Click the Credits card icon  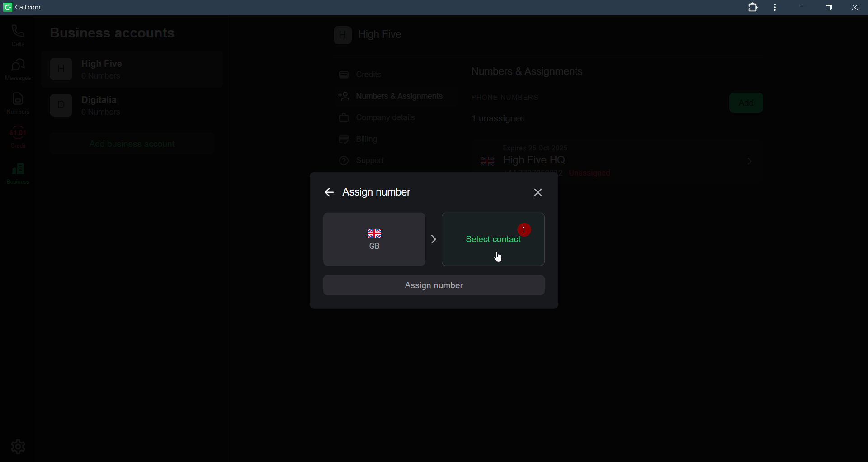point(344,75)
